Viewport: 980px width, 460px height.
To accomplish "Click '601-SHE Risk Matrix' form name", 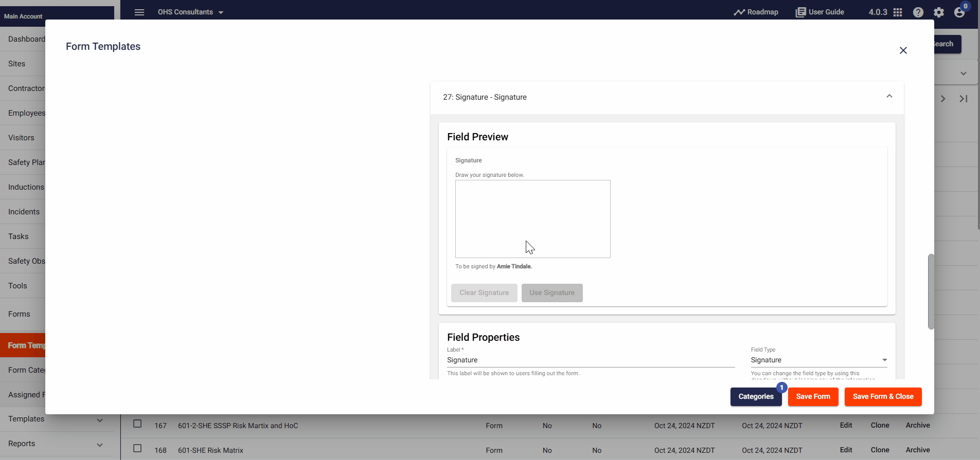I will click(x=210, y=450).
